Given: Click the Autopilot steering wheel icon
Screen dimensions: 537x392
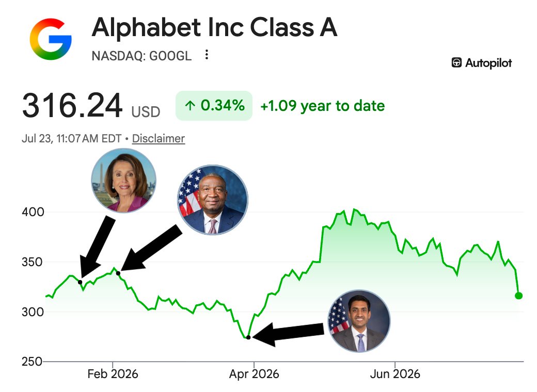Looking at the screenshot, I should (x=456, y=63).
